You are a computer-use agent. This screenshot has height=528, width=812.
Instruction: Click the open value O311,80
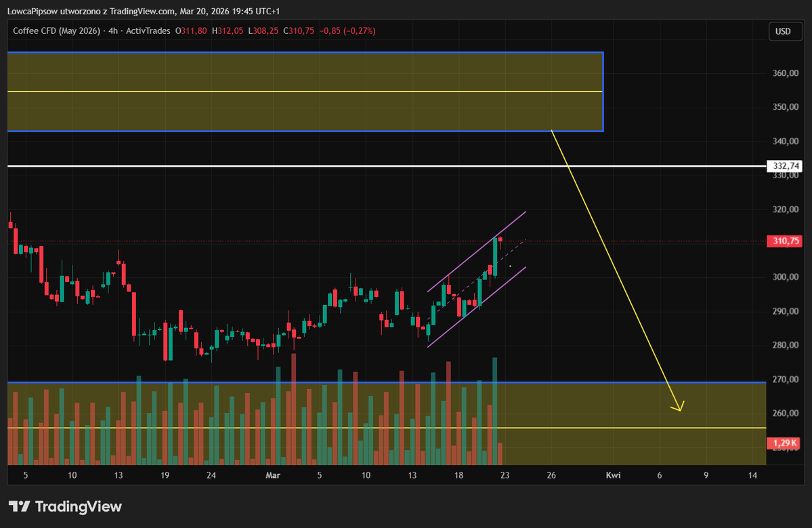pos(191,31)
